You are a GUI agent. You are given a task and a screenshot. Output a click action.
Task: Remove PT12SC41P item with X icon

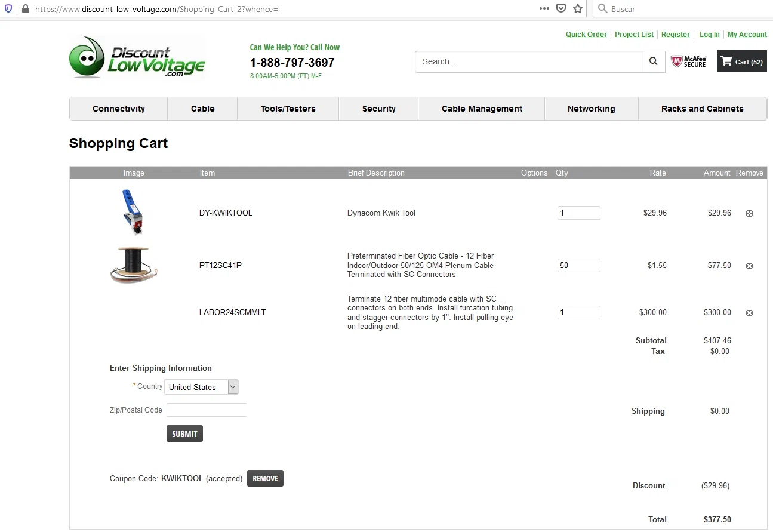(x=749, y=266)
